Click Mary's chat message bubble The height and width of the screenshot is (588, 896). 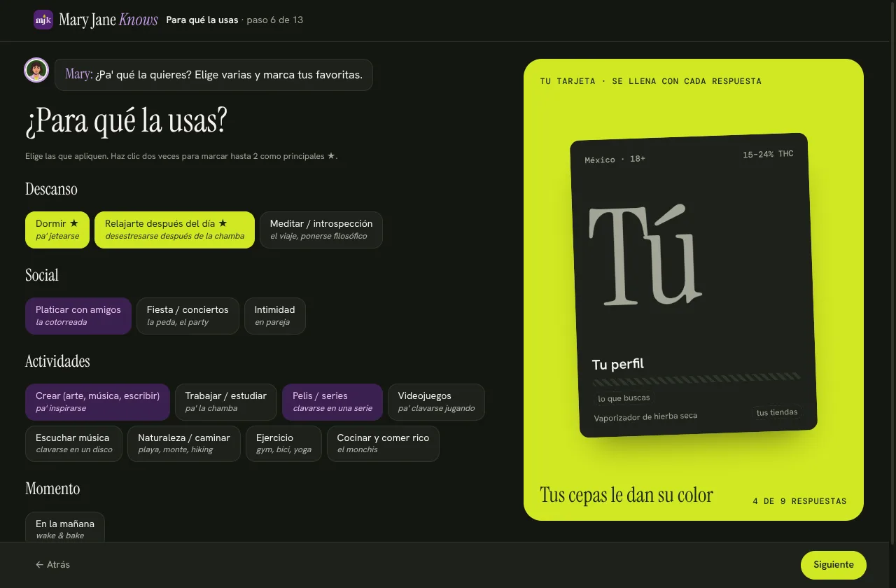(x=213, y=74)
